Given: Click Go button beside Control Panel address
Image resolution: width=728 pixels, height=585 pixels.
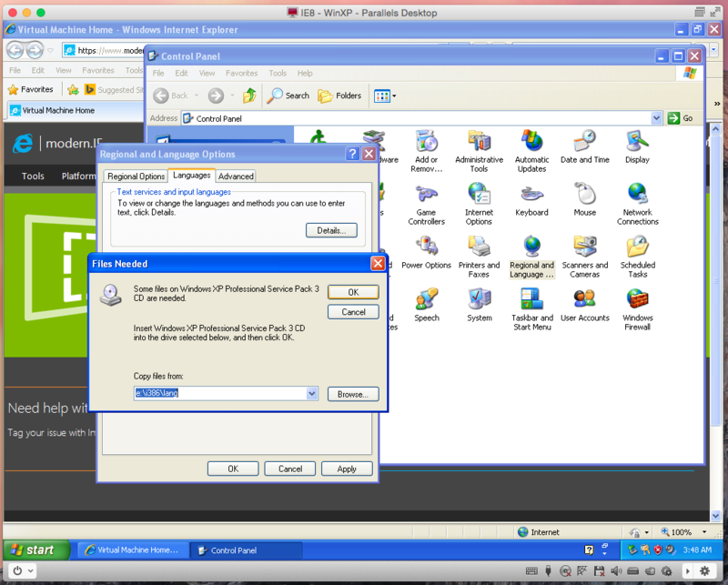Looking at the screenshot, I should [681, 118].
